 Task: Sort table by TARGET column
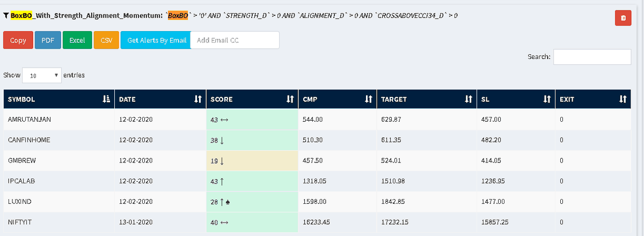(x=426, y=99)
